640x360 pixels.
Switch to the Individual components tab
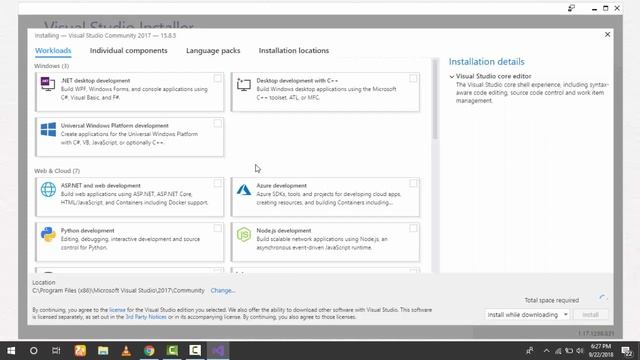129,51
